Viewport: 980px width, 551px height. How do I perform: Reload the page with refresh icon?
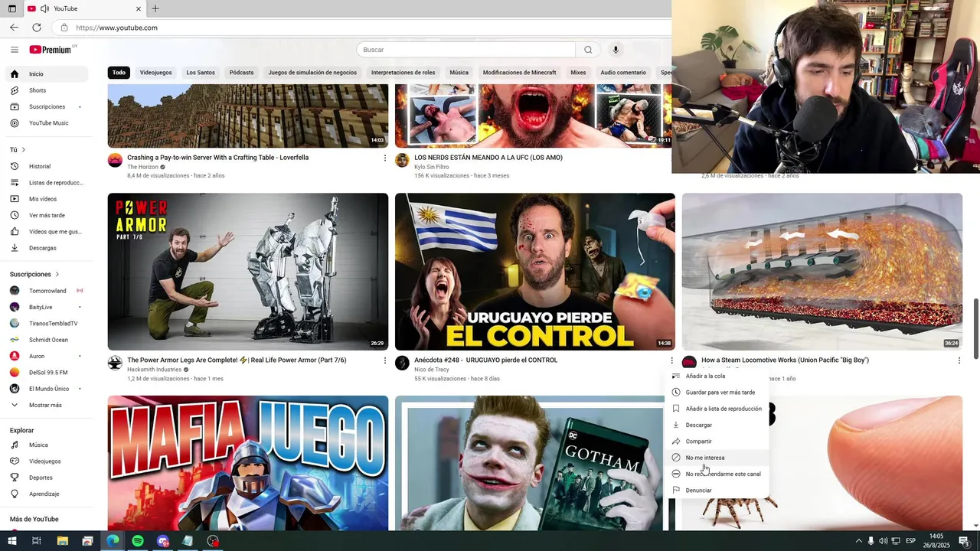[37, 28]
